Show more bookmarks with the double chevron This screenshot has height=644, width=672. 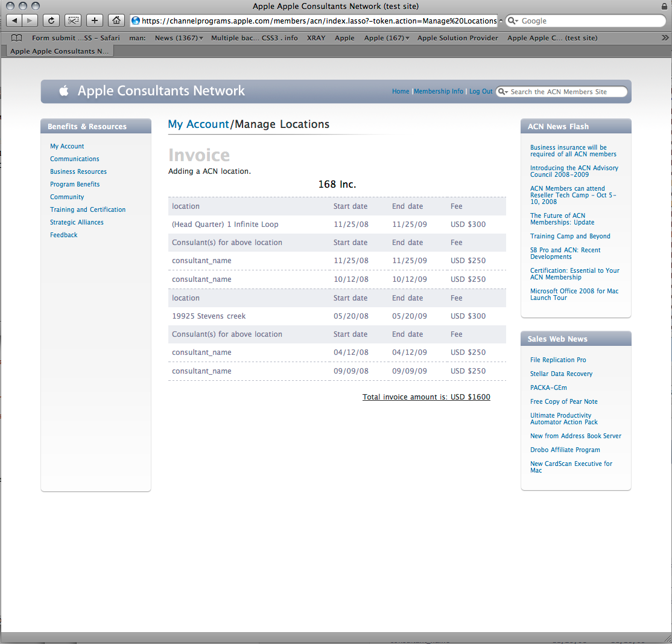pyautogui.click(x=665, y=38)
